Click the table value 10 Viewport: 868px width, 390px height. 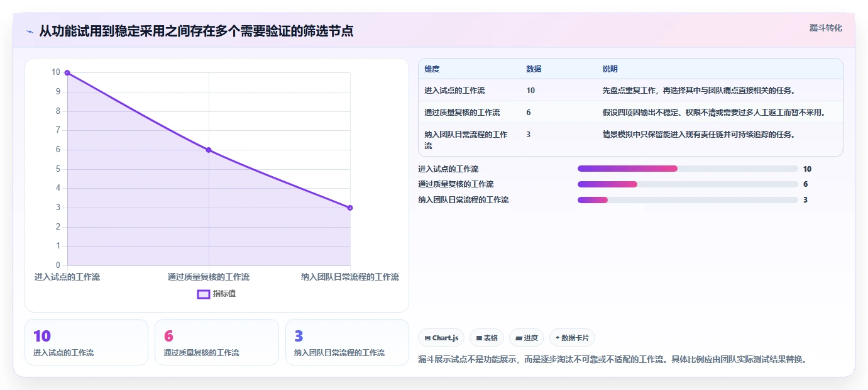click(530, 91)
